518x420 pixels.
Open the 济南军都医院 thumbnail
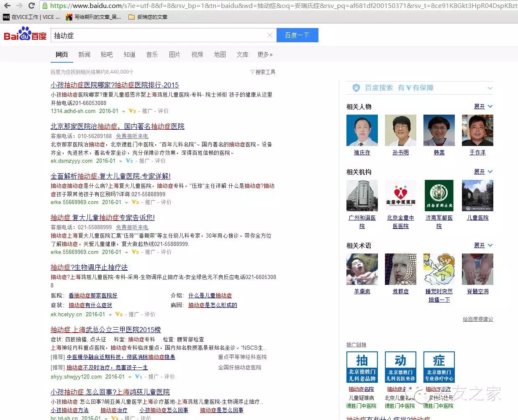(439, 195)
